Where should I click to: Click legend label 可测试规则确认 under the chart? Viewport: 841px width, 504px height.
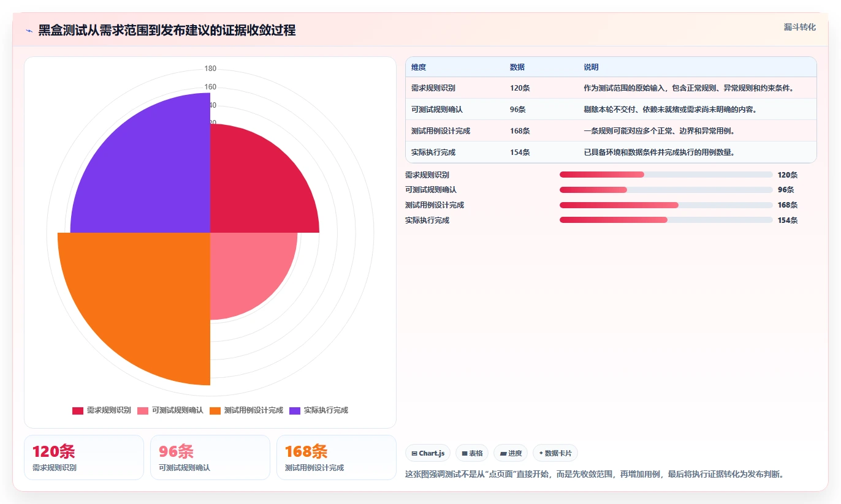pos(177,410)
